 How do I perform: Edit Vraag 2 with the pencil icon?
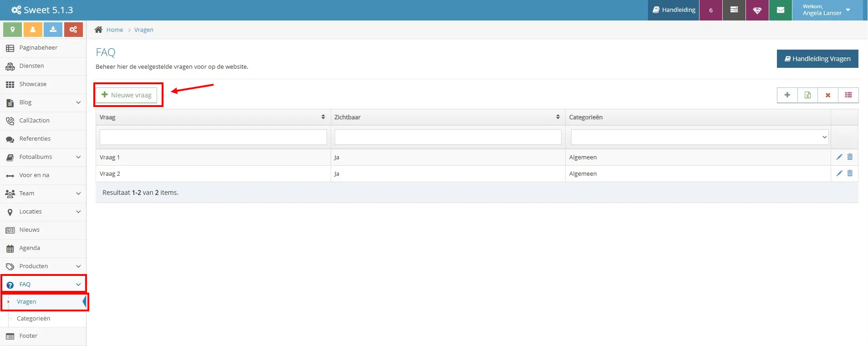tap(839, 173)
